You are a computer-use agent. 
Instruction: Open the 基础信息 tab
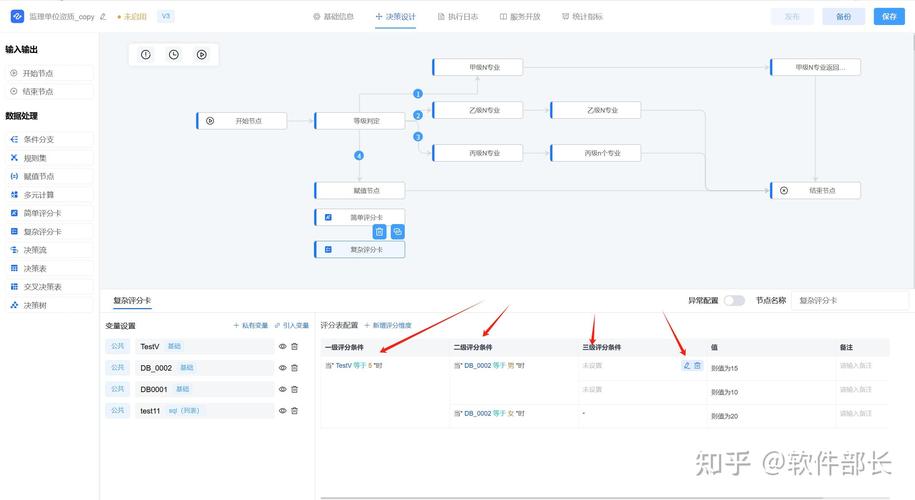[333, 17]
